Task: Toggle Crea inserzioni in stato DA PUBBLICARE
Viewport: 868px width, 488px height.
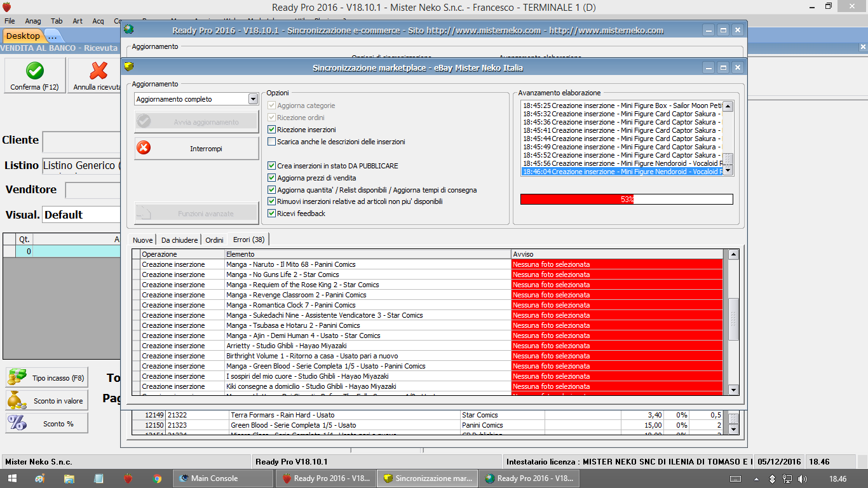Action: [x=272, y=166]
